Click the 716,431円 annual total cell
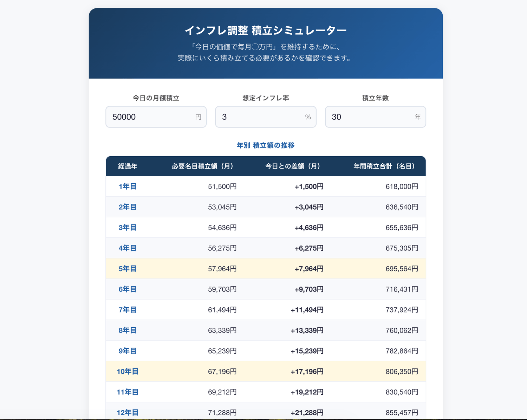 402,289
